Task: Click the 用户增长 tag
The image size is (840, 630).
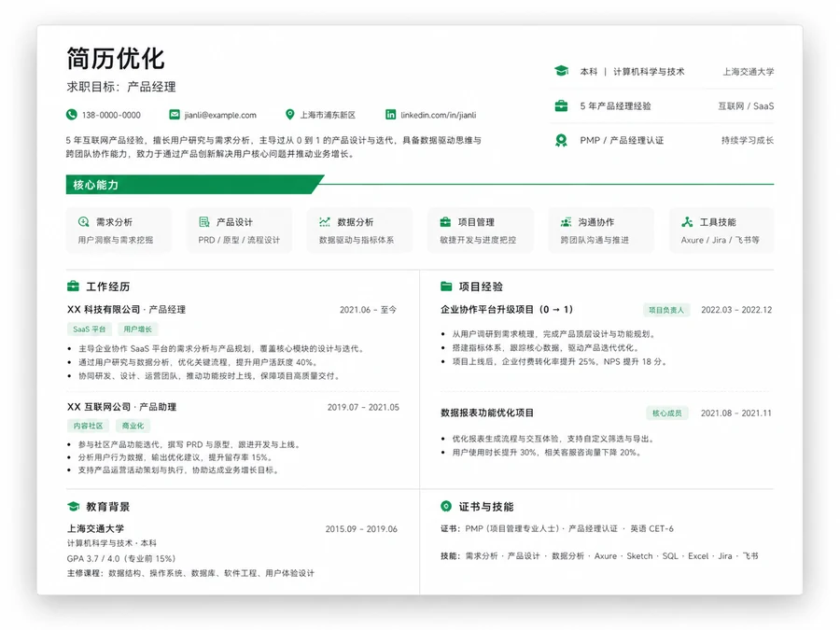Action: [x=138, y=329]
